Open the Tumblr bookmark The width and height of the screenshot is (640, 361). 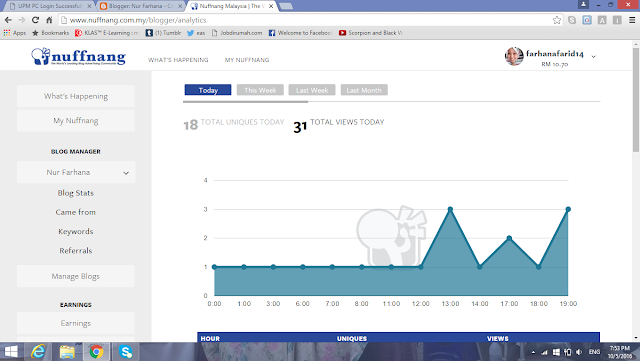pos(163,33)
